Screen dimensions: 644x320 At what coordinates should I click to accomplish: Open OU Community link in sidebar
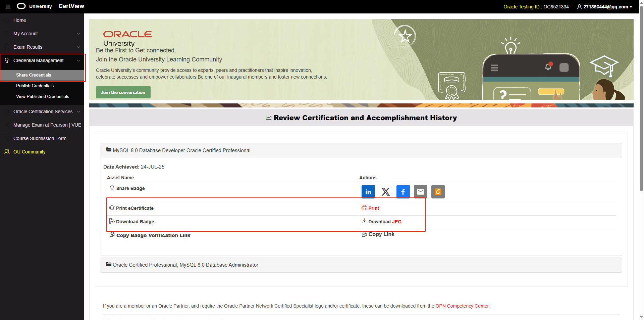pyautogui.click(x=30, y=152)
